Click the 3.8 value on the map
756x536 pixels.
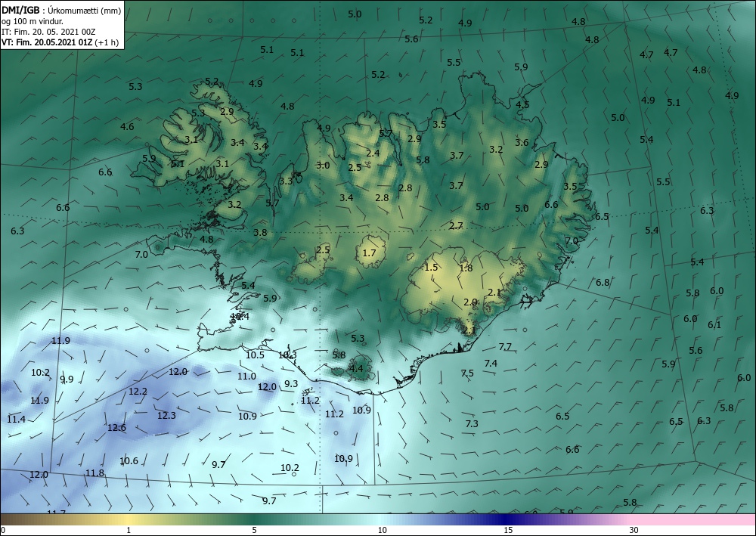click(x=260, y=232)
